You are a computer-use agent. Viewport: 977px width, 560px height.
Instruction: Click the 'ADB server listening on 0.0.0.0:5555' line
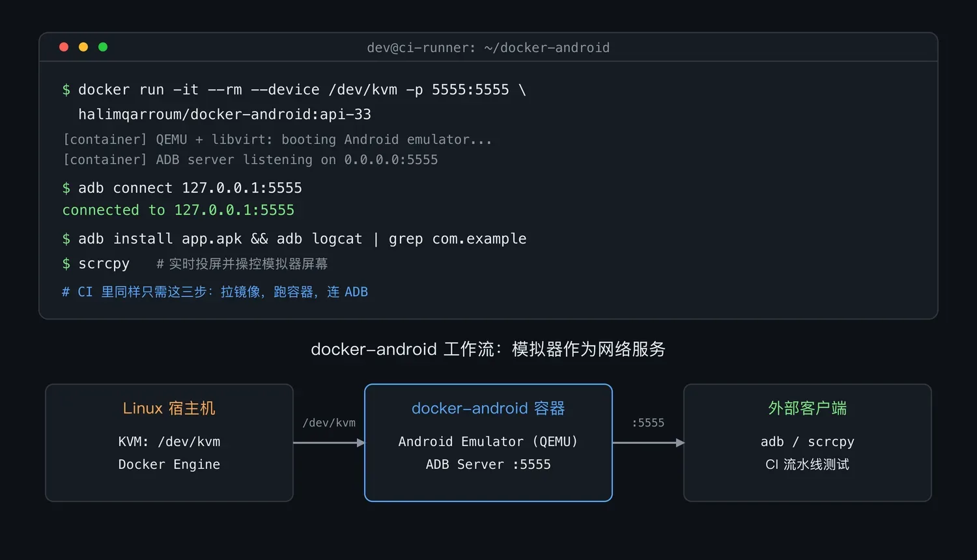250,160
